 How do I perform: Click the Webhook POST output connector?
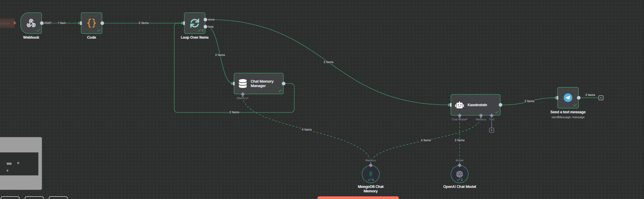42,23
